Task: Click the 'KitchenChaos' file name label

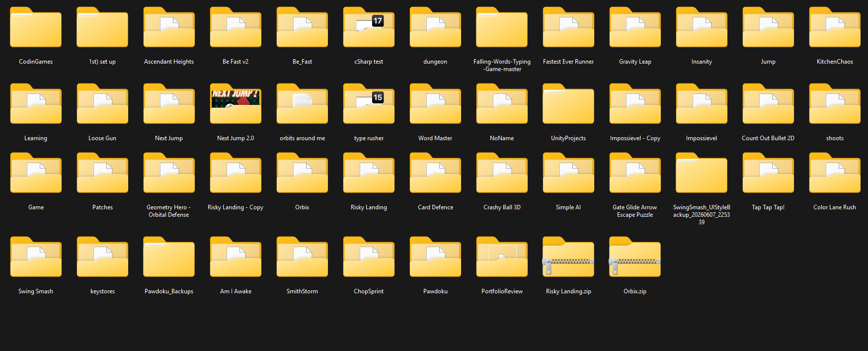Action: (835, 62)
